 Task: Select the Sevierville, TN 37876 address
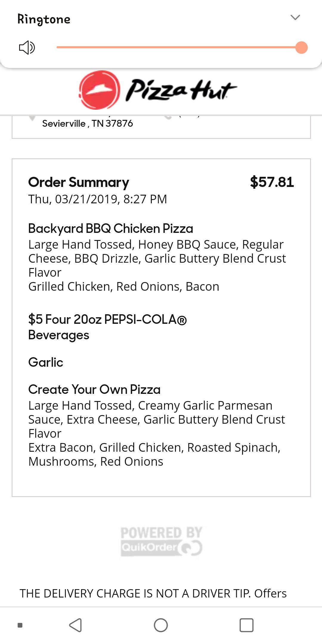coord(87,123)
